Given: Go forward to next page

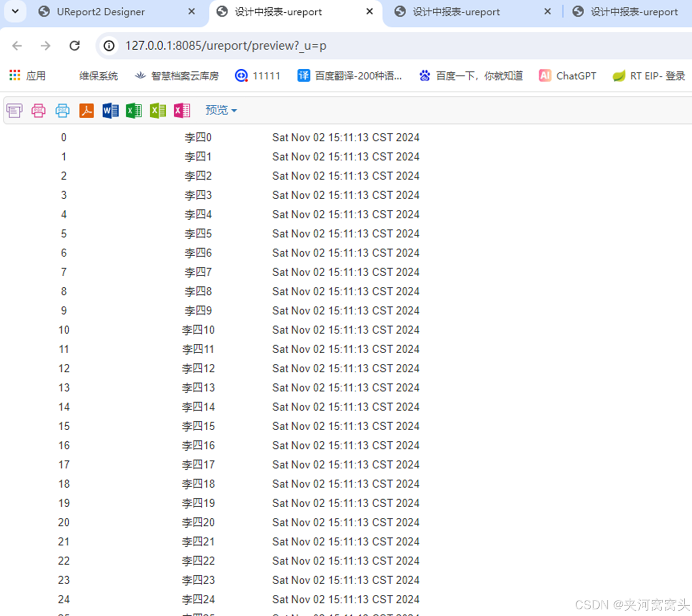Looking at the screenshot, I should 46,46.
